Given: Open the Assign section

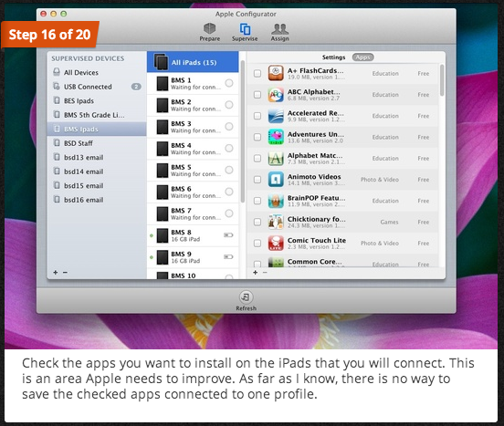Looking at the screenshot, I should pos(279,32).
